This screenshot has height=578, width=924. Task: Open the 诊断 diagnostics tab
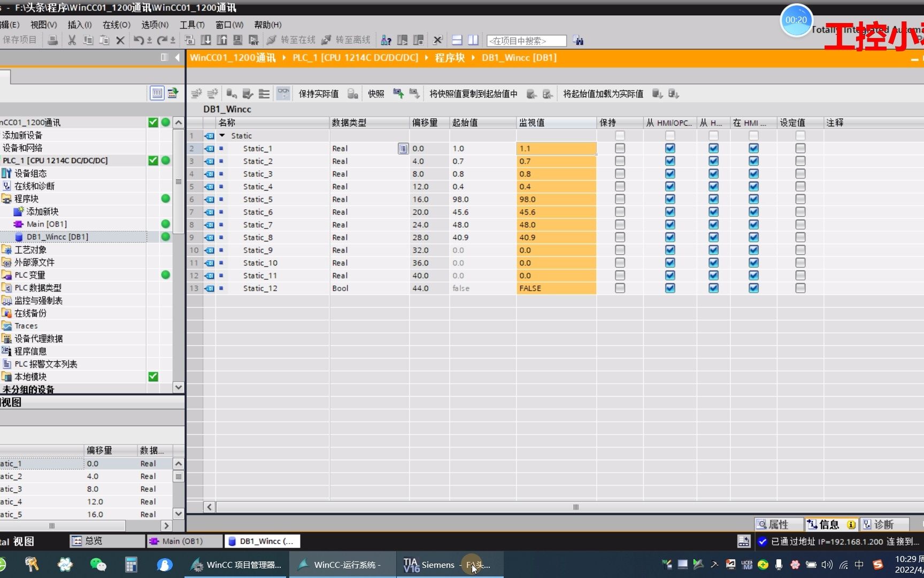884,524
